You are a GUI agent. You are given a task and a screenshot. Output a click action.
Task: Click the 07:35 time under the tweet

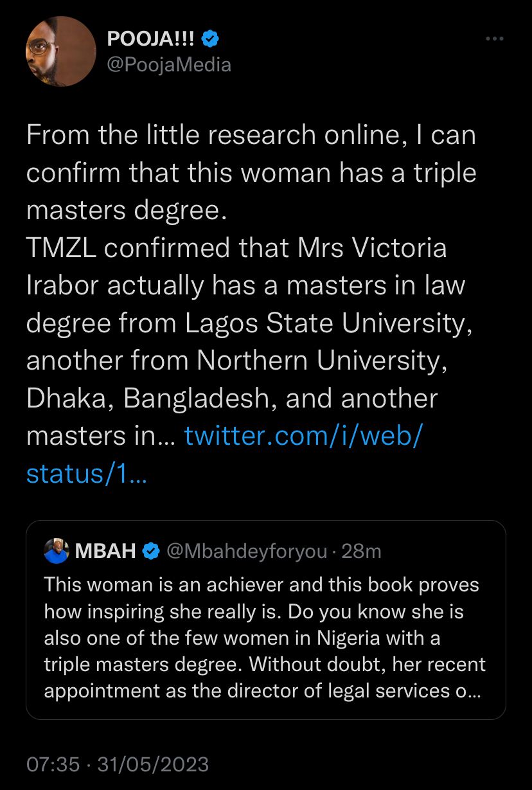(x=53, y=764)
